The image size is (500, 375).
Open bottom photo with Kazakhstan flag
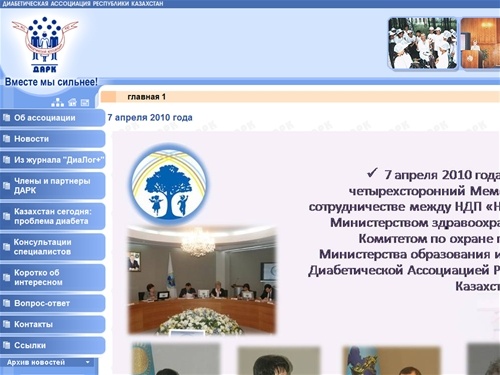click(x=176, y=359)
